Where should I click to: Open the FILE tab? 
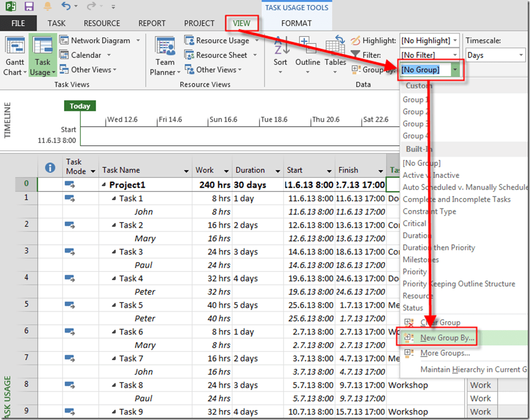coord(18,23)
